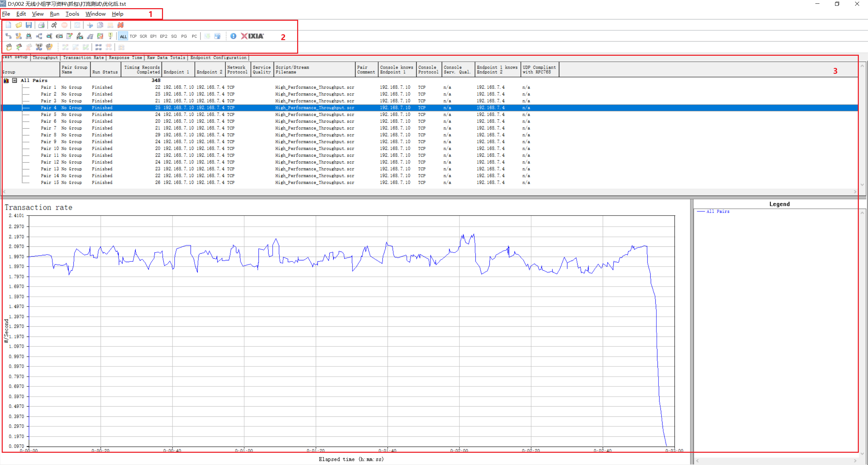This screenshot has width=868, height=465.
Task: Click the pair list horizontal scroll-right arrow
Action: (855, 192)
